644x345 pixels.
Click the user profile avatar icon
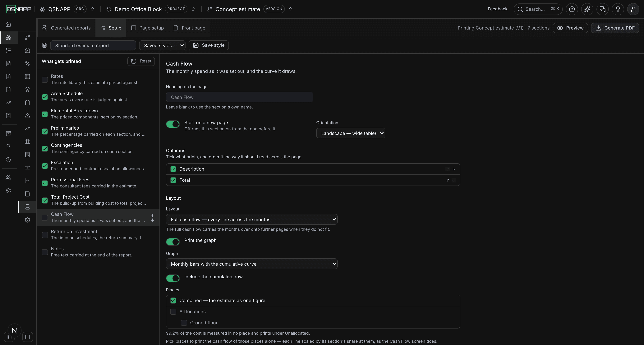[633, 9]
